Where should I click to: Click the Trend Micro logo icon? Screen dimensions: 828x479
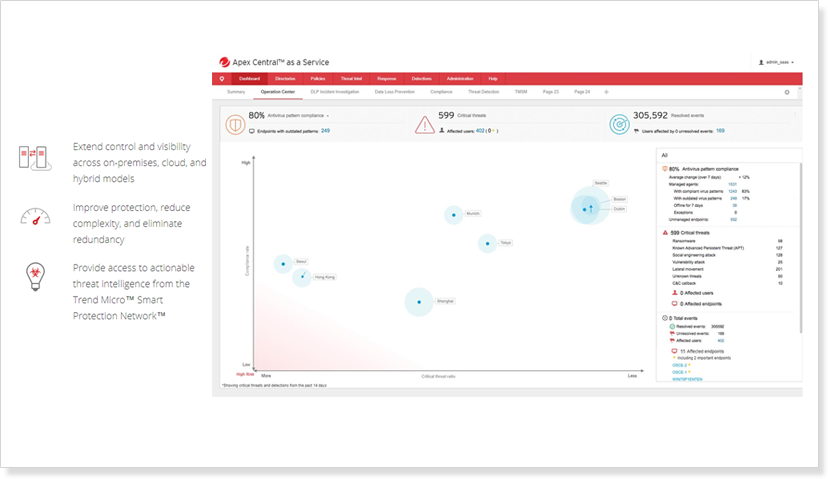click(224, 62)
